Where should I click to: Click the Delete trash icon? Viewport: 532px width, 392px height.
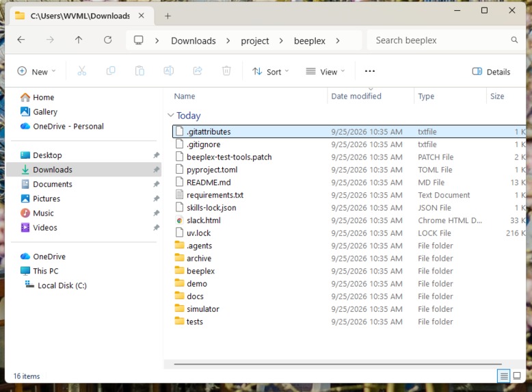point(226,71)
